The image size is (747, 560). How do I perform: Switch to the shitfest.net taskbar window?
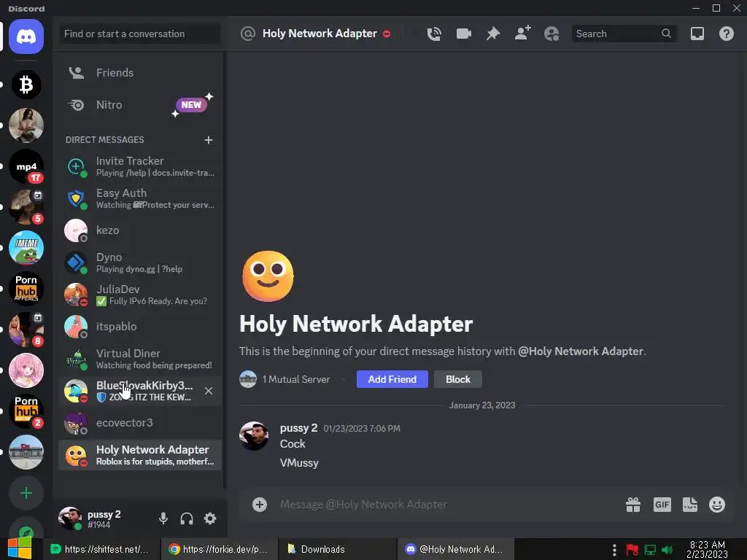[x=101, y=550]
